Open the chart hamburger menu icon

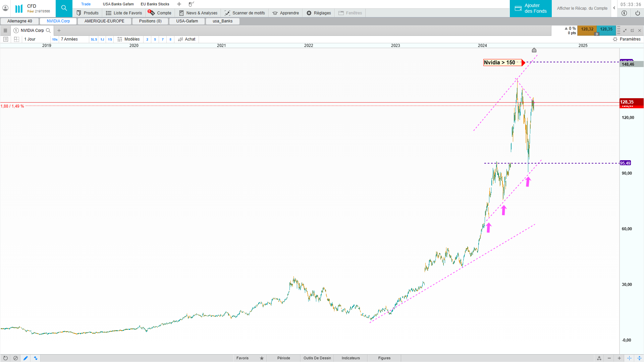pos(5,31)
